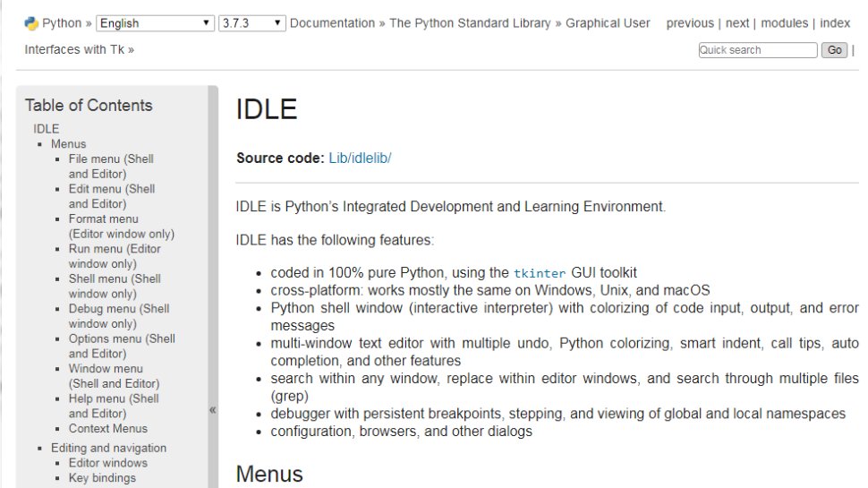Click the Python logo icon
868x488 pixels.
tap(31, 23)
